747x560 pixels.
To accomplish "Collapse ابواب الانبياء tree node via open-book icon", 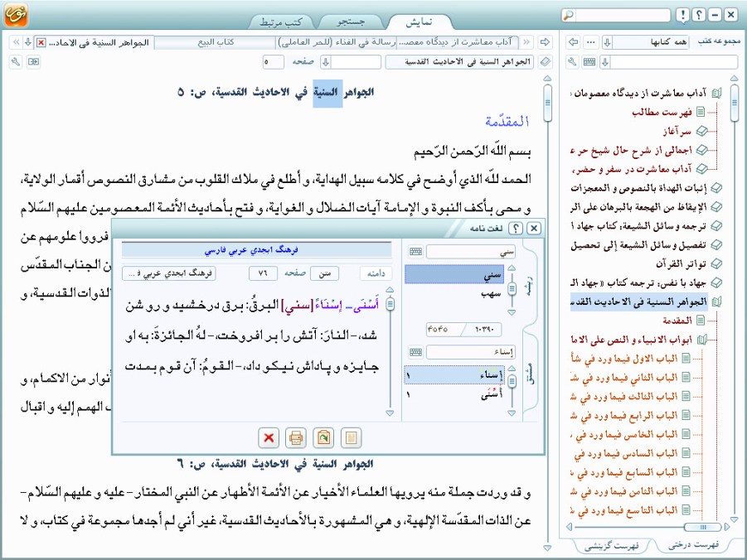I will [701, 340].
